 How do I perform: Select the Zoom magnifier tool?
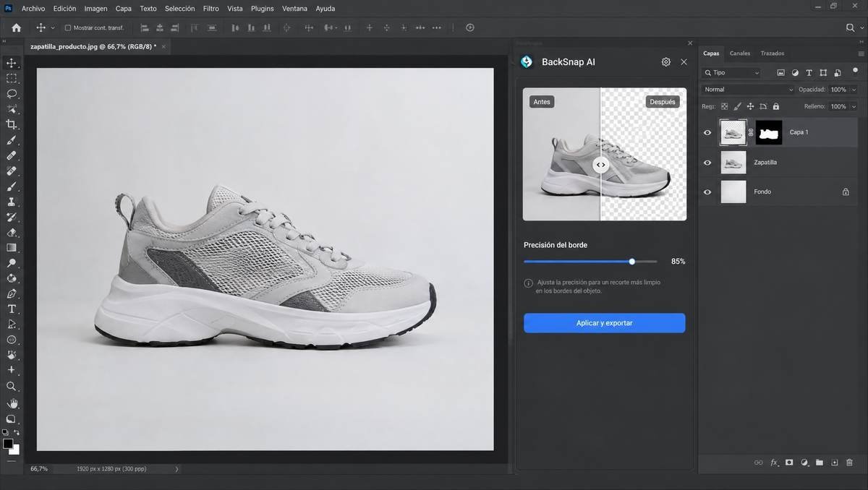click(12, 387)
